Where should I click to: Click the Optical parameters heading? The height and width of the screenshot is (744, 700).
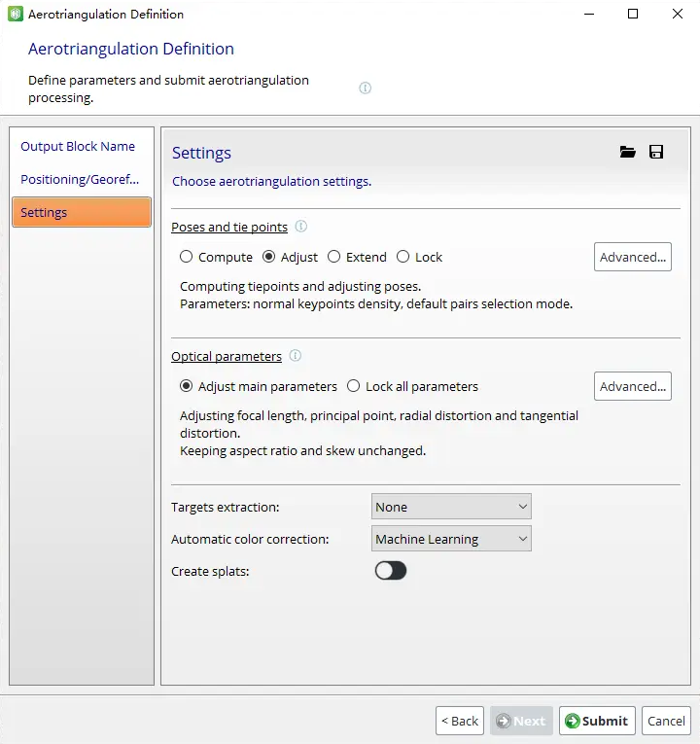[227, 356]
